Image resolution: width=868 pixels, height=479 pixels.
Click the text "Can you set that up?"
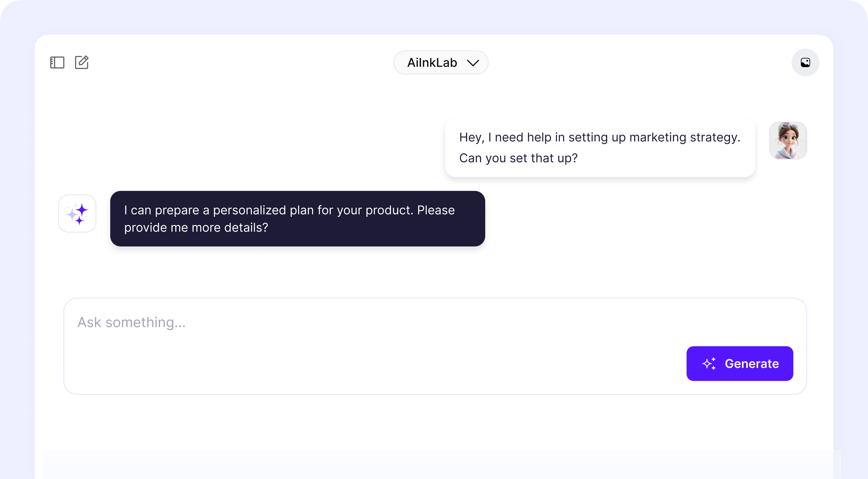518,158
